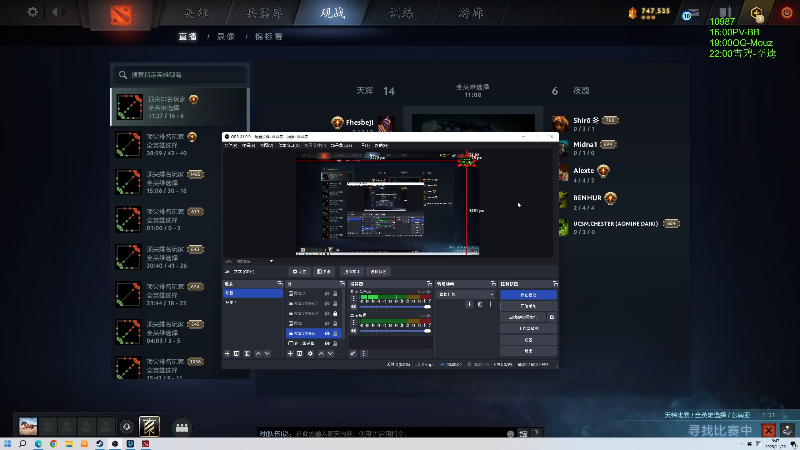Move selected source up in OBS
Image resolution: width=800 pixels, height=450 pixels.
coord(321,354)
